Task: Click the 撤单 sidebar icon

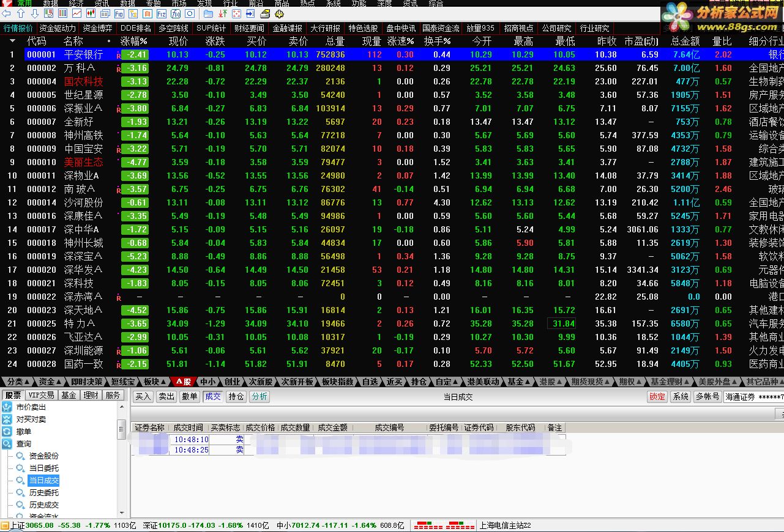Action: pos(7,432)
